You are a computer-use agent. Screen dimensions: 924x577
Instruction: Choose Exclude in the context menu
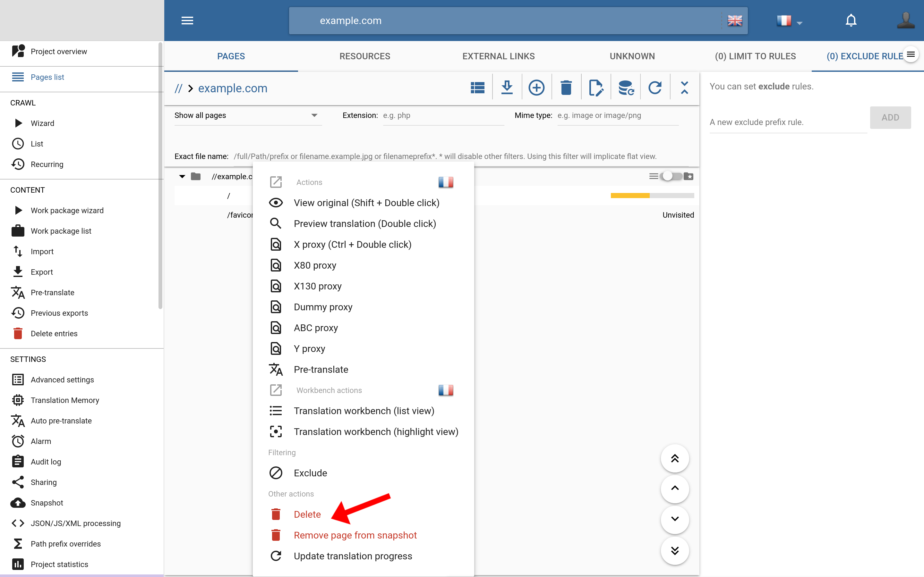tap(310, 473)
